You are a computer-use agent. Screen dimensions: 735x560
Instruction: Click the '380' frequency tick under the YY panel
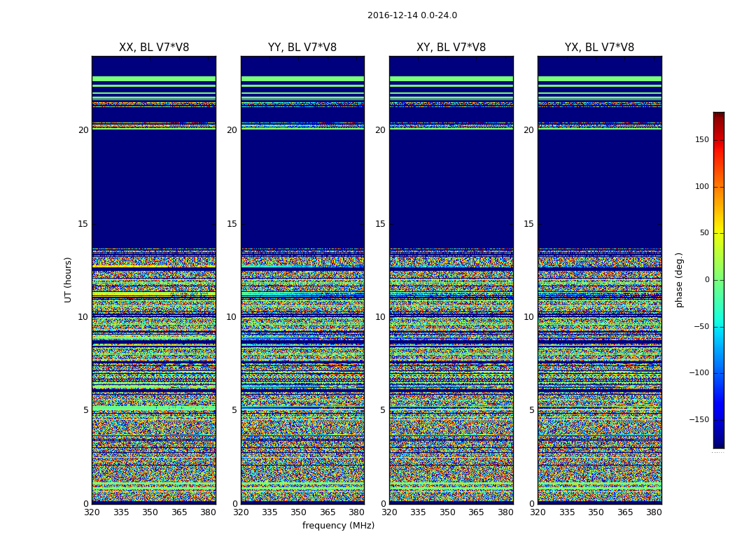pos(357,512)
